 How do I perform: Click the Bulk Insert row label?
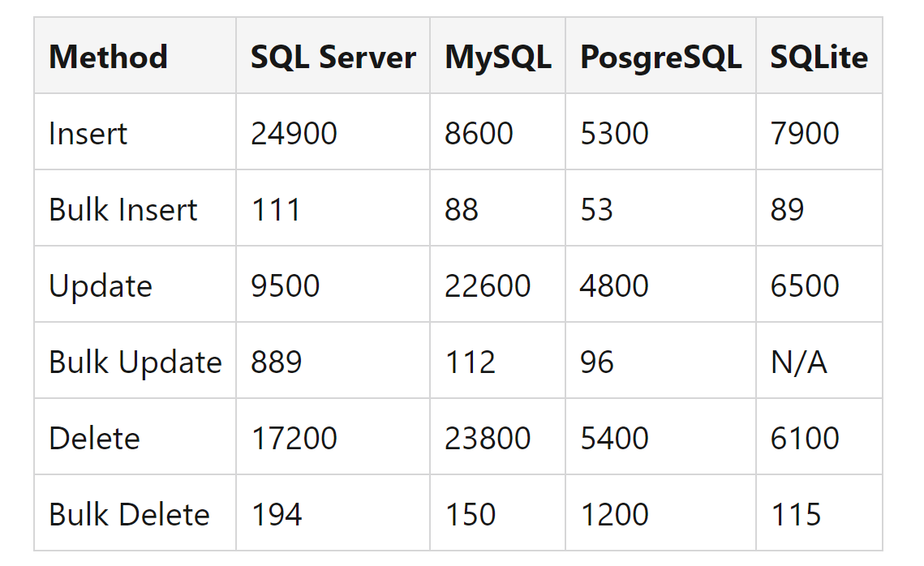click(123, 210)
